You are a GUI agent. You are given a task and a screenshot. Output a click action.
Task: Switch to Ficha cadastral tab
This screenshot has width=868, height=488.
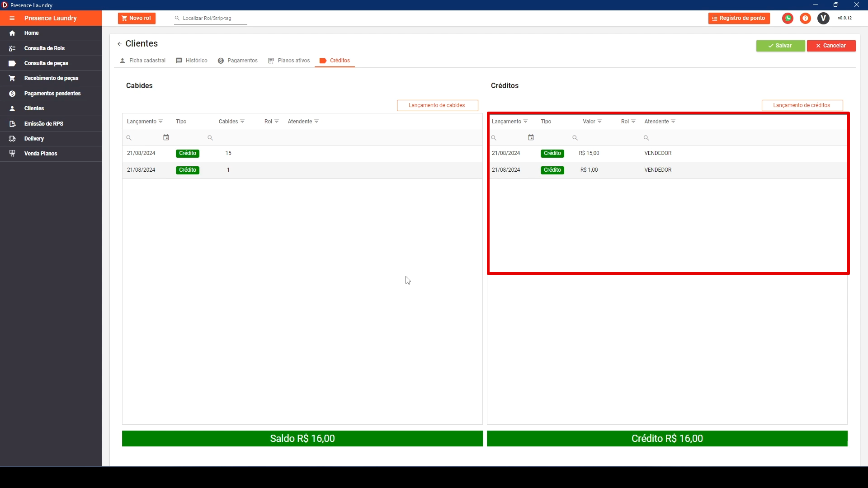coord(143,61)
